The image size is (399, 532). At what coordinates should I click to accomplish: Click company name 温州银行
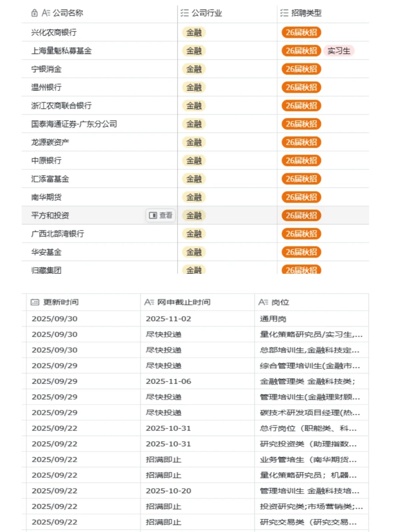(47, 88)
